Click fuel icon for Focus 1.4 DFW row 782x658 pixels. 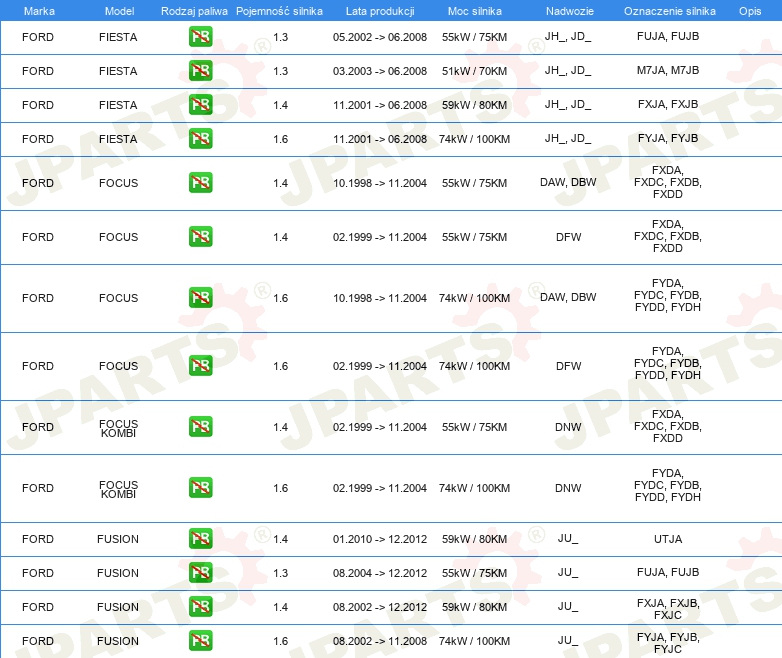200,236
